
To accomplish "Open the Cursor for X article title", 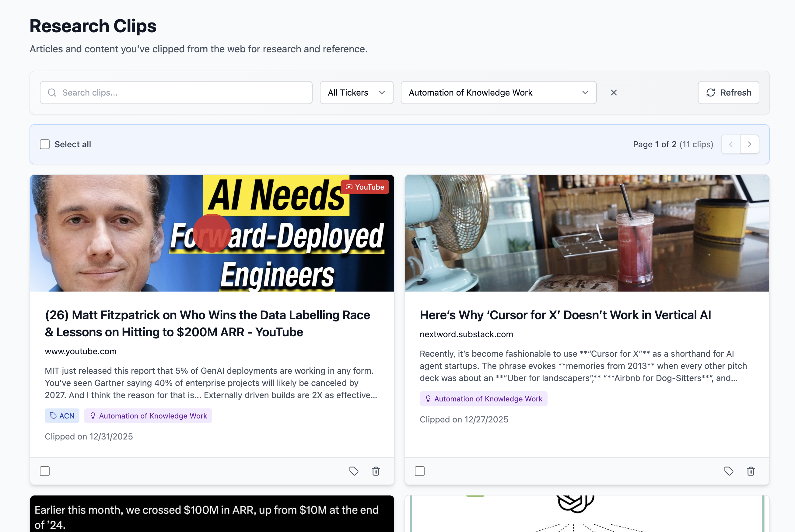I will pyautogui.click(x=565, y=315).
